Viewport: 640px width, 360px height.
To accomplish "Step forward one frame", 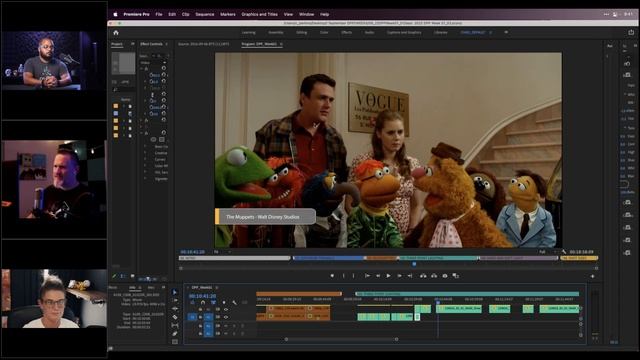I will 399,276.
